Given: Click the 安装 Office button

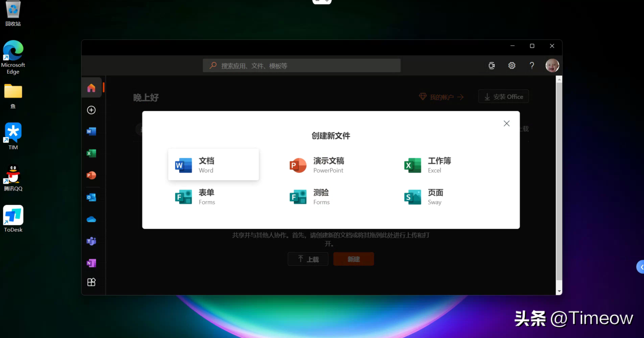Looking at the screenshot, I should 503,96.
